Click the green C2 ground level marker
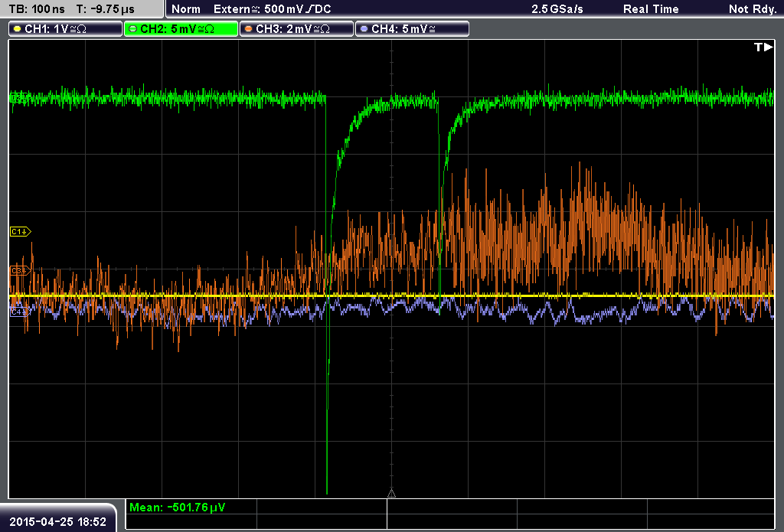Viewport: 784px width, 532px height. (x=19, y=97)
